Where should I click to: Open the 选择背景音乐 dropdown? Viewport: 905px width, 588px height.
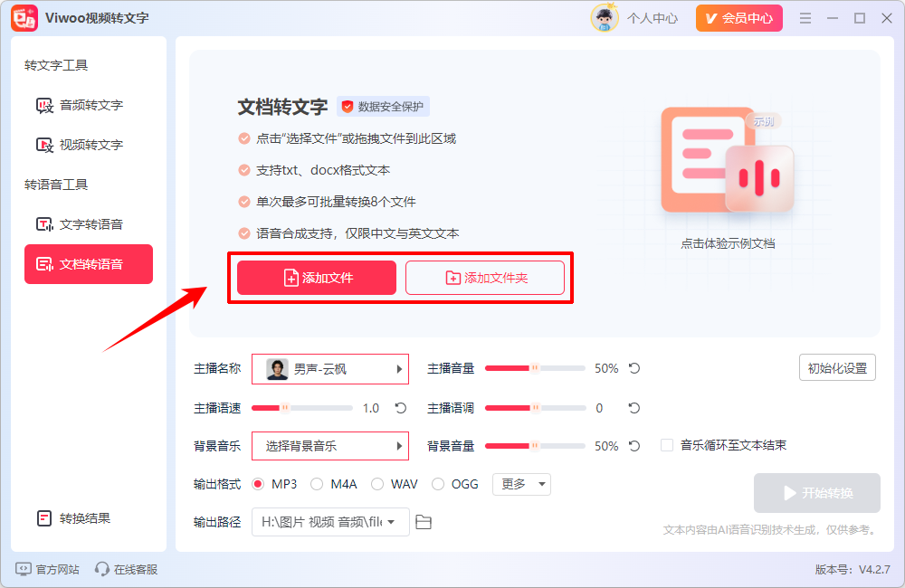(x=330, y=446)
